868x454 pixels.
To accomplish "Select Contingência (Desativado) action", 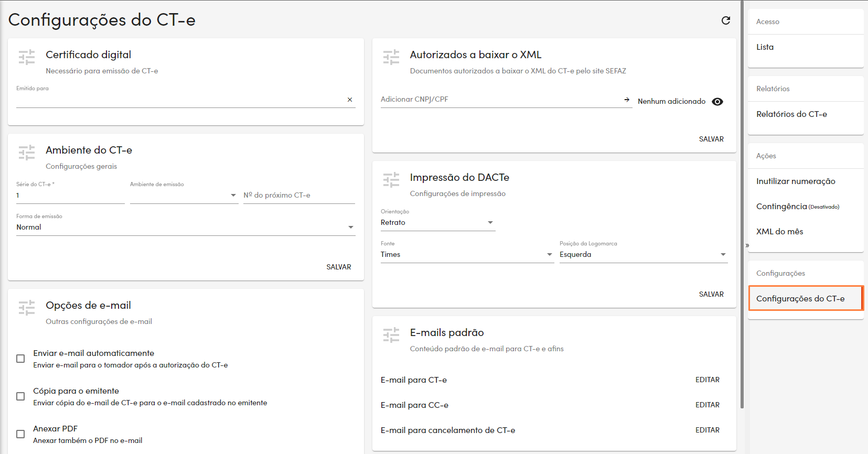I will click(x=806, y=207).
